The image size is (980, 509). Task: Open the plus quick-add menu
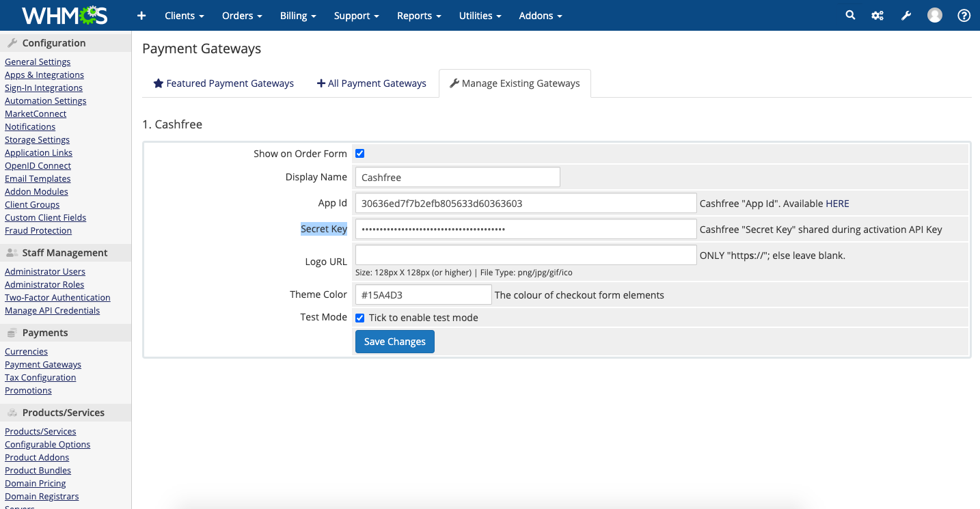141,15
